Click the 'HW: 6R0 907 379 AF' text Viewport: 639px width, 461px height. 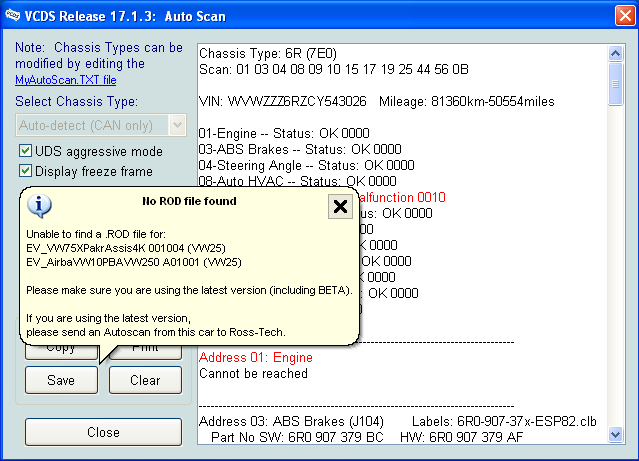(461, 437)
